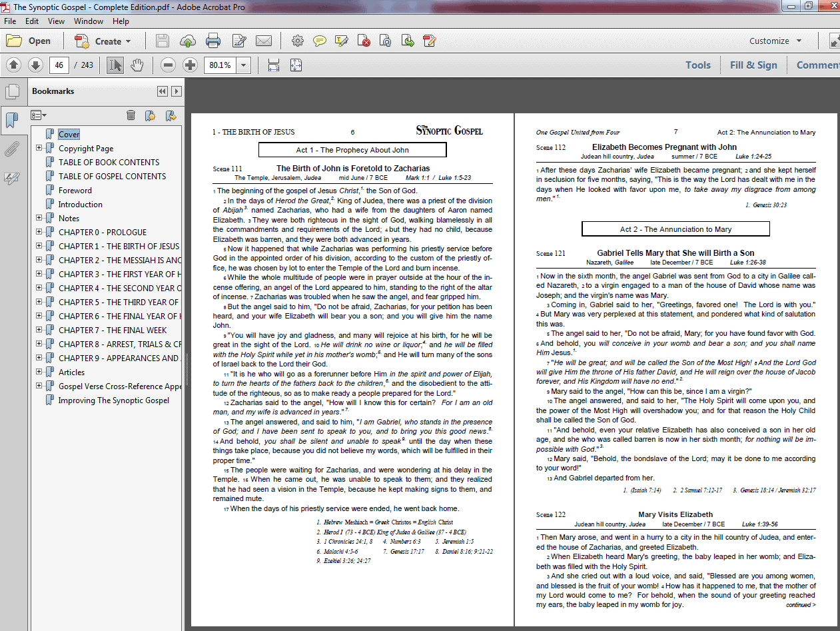
Task: Open the Edit menu
Action: [x=32, y=21]
